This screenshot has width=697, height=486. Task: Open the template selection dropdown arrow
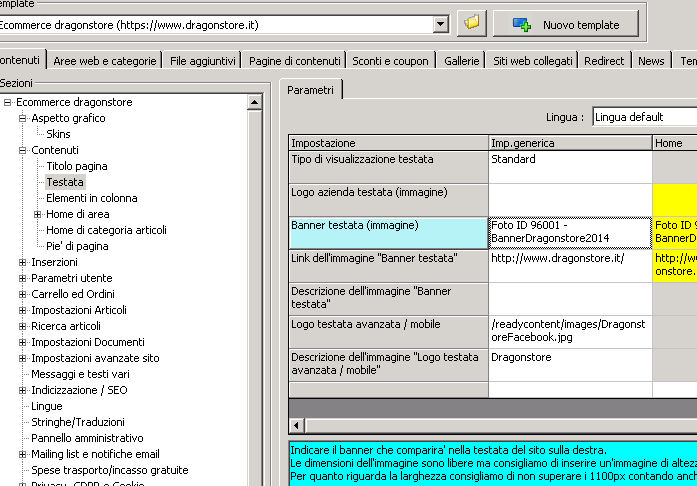(x=440, y=24)
